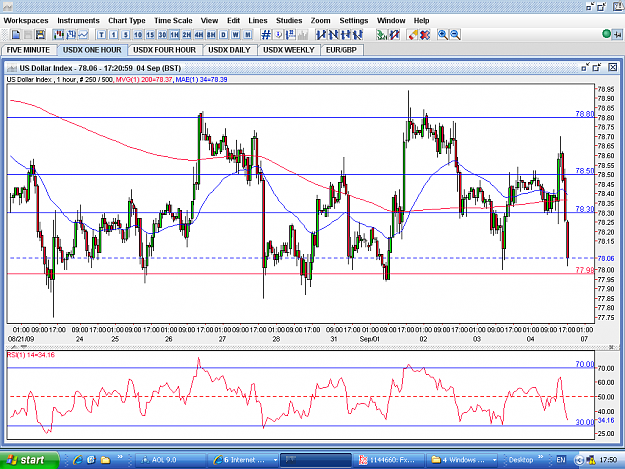Click the third line drawing tool icon

pyautogui.click(x=346, y=35)
